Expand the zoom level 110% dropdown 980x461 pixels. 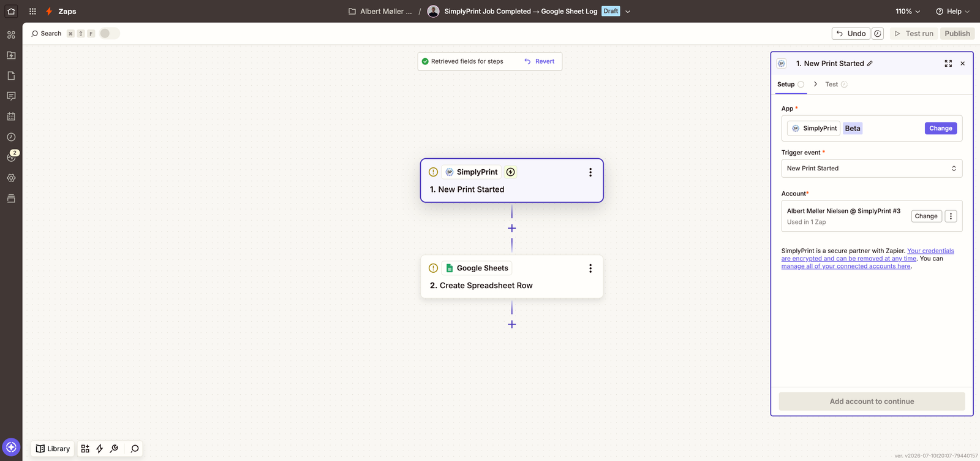908,11
